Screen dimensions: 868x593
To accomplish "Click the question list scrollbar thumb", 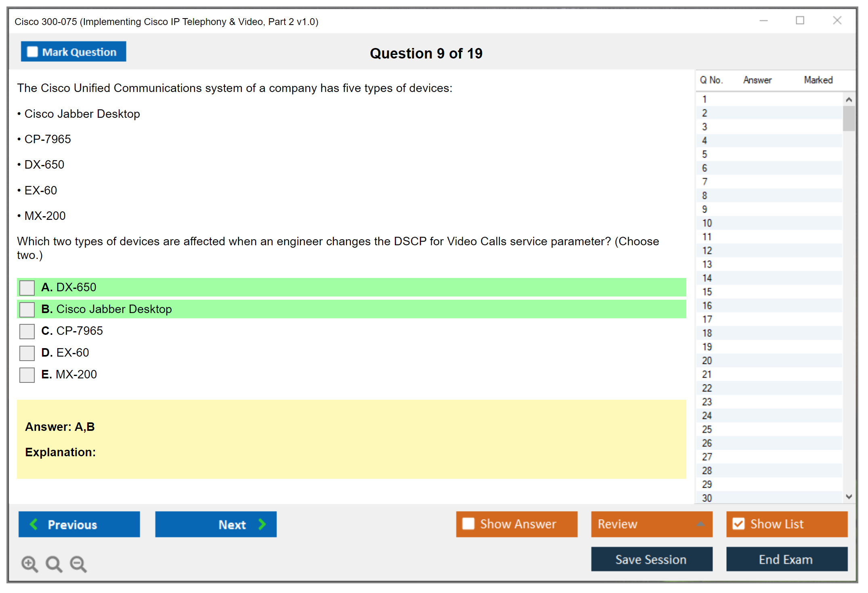I will pos(849,119).
